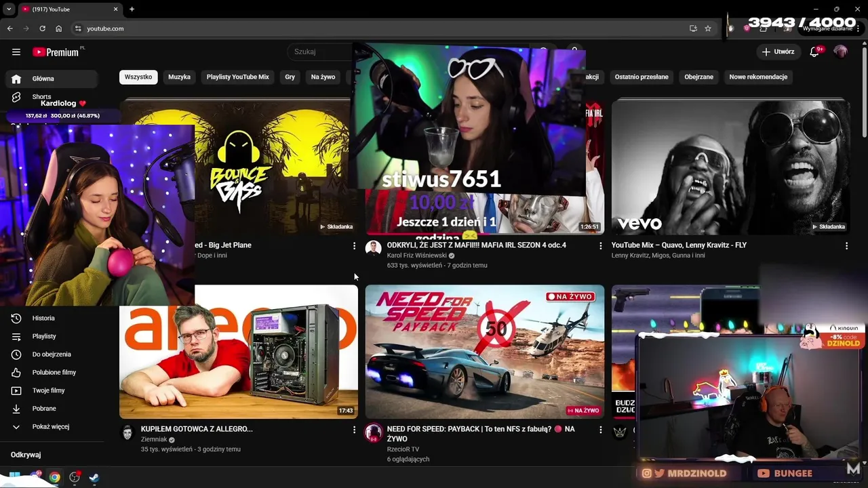This screenshot has width=868, height=488.
Task: Select the Gry filter chip
Action: click(x=290, y=77)
